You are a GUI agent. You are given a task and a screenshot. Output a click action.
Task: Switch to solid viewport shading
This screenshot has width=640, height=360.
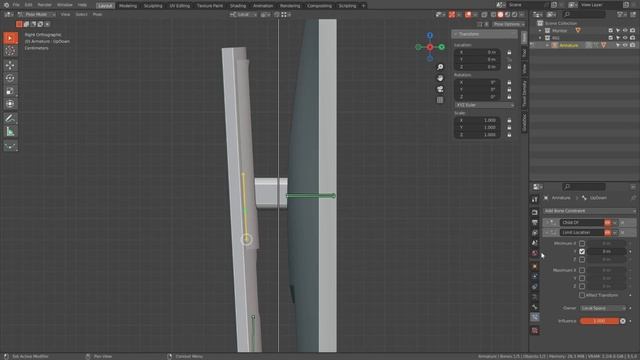pyautogui.click(x=500, y=14)
